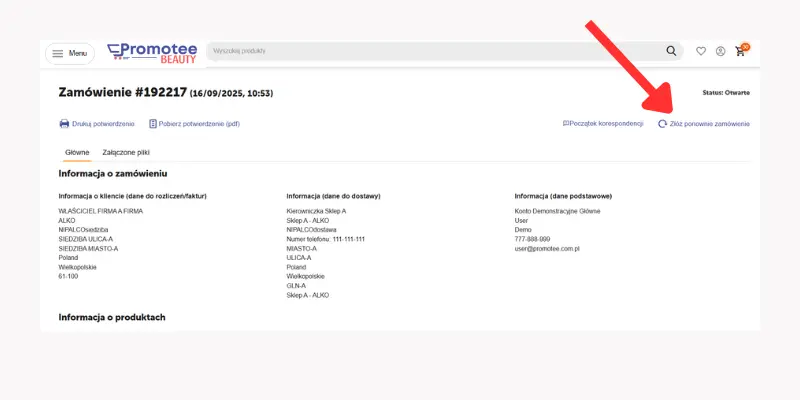Open the hamburger Menu button

pos(68,52)
